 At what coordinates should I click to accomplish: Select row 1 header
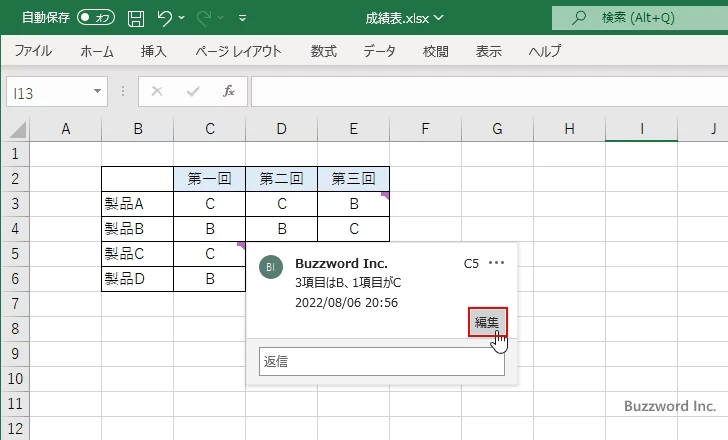[15, 154]
